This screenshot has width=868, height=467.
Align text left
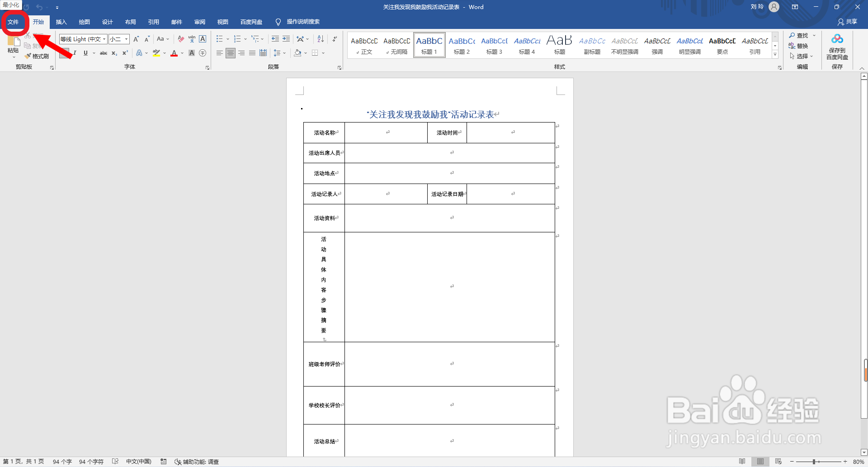219,53
